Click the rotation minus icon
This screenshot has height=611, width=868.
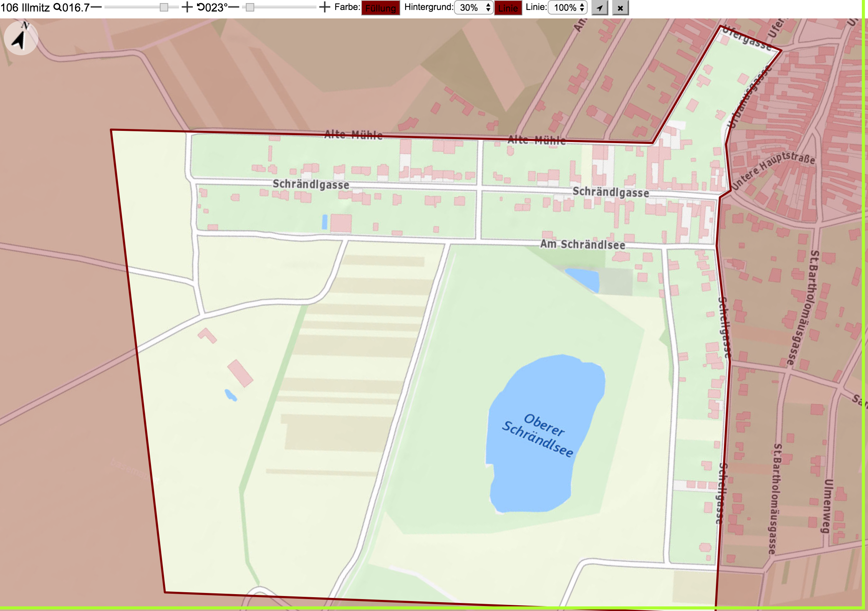(234, 7)
